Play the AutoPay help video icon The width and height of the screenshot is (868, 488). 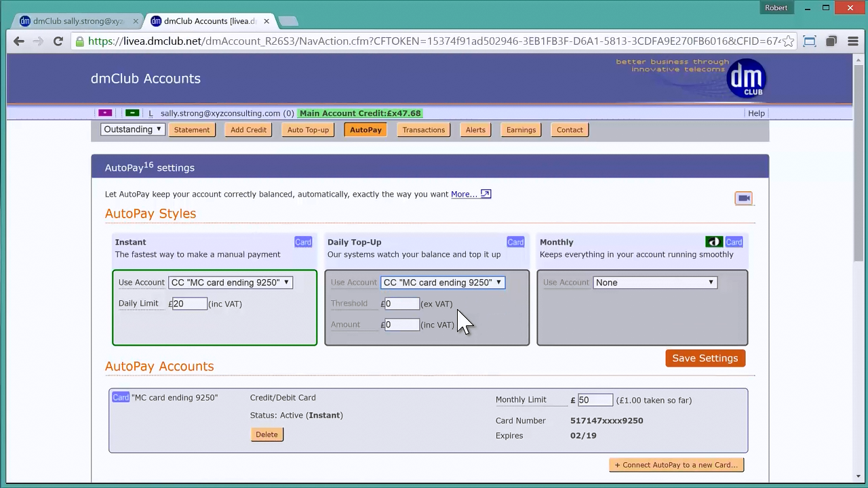tap(744, 198)
